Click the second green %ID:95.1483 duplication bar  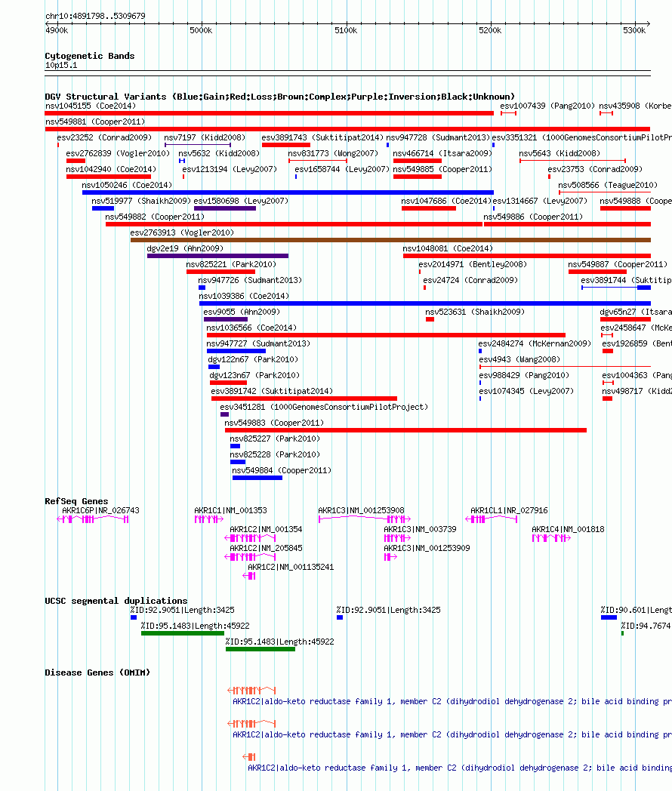pyautogui.click(x=260, y=649)
